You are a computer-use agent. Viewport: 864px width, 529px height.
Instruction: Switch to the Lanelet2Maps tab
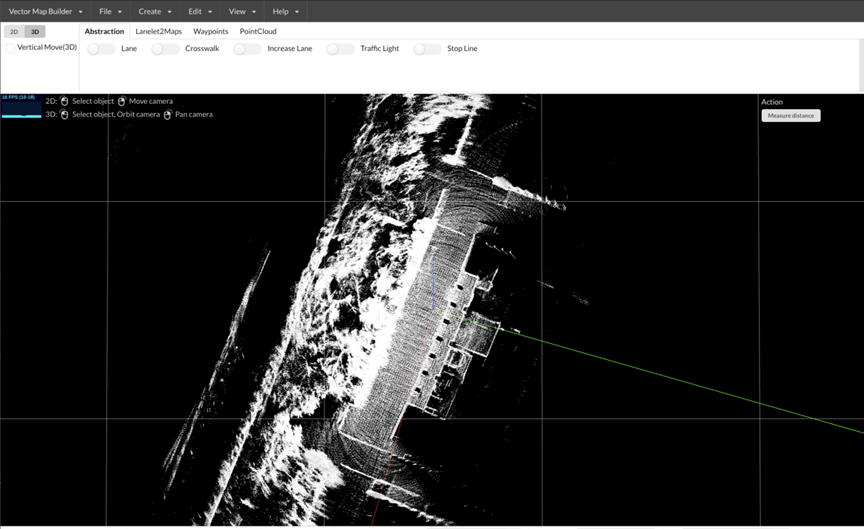point(159,31)
